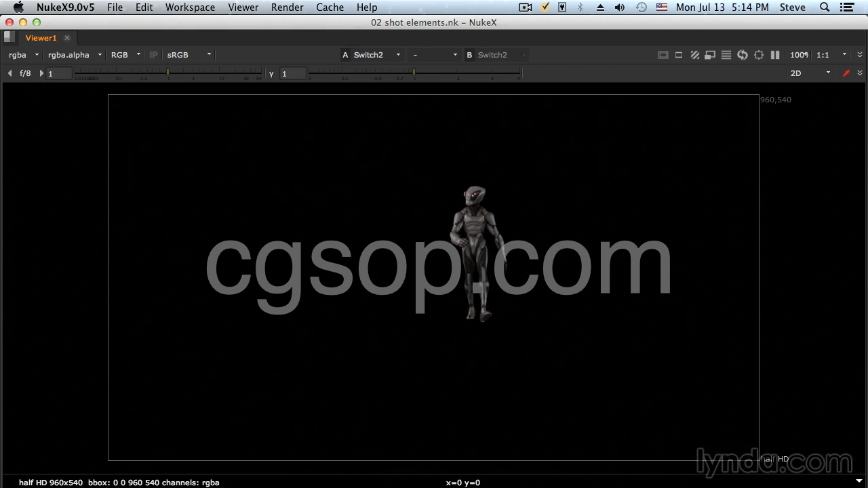Image resolution: width=868 pixels, height=488 pixels.
Task: Click the red paint stroke icon
Action: pyautogui.click(x=846, y=73)
